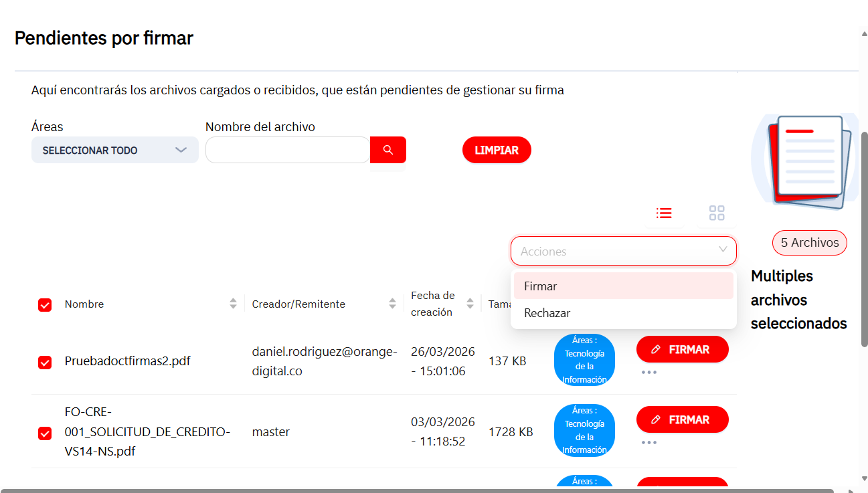
Task: Click the documents illustration in side panel
Action: tap(806, 161)
